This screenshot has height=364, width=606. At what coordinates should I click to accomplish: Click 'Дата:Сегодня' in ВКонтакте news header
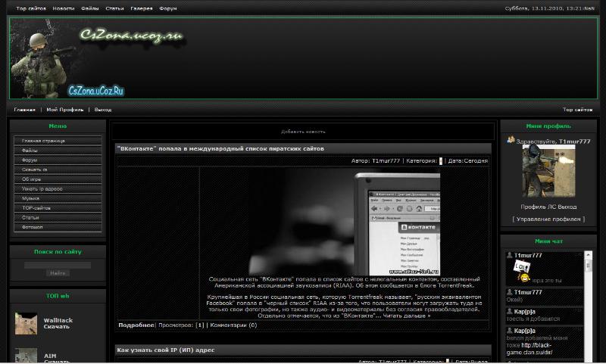pyautogui.click(x=468, y=160)
